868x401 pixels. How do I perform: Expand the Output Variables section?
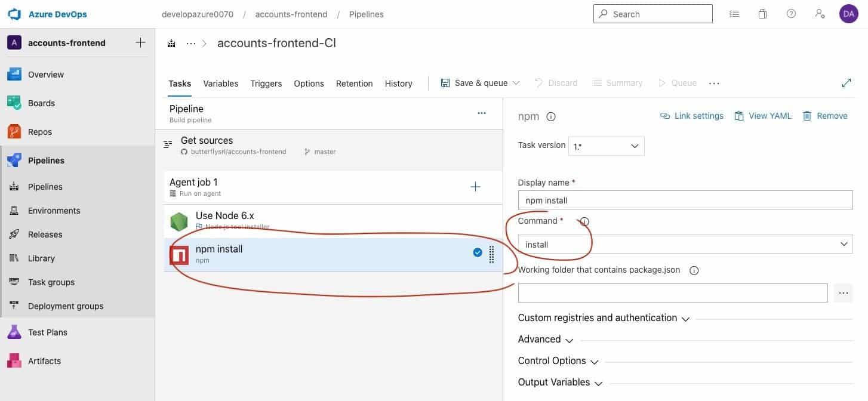[561, 383]
